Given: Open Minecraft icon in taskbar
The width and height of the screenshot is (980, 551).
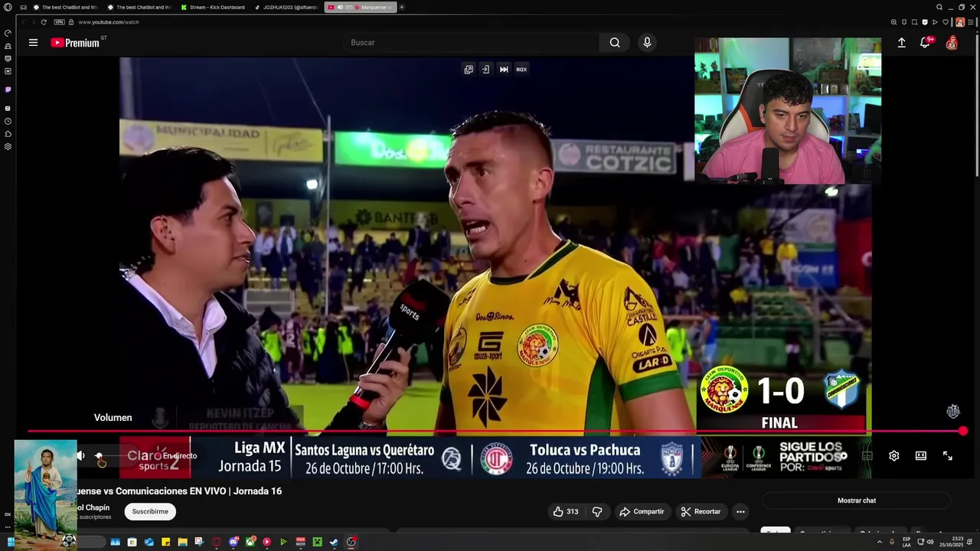Looking at the screenshot, I should 317,542.
